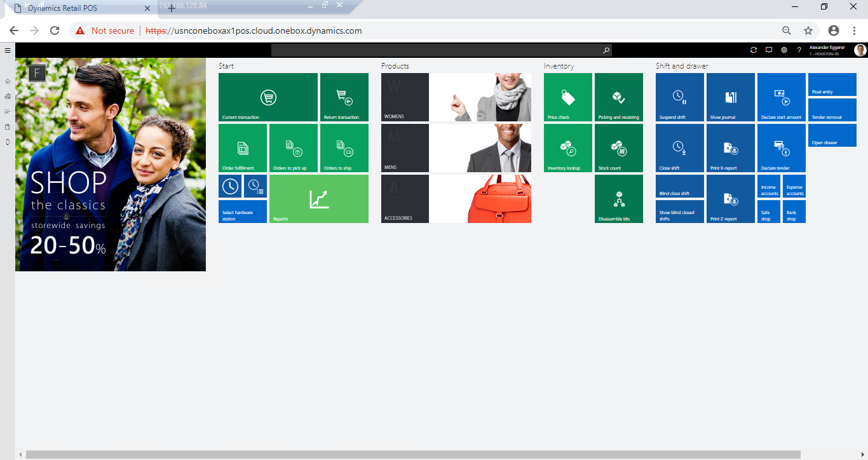Expand the hamburger navigation menu
The height and width of the screenshot is (460, 868).
tap(7, 50)
